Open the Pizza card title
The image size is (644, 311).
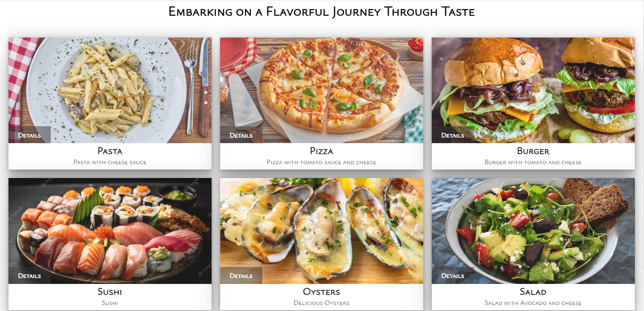[322, 151]
